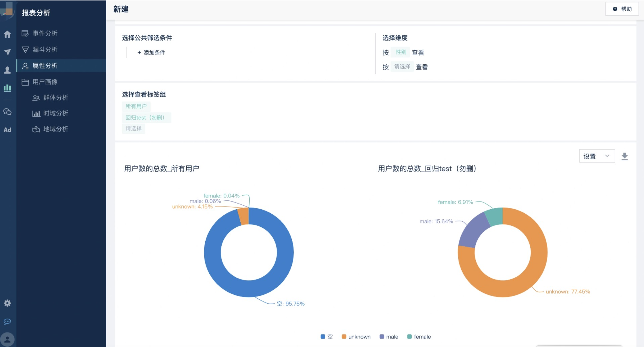
Task: Click the 空: 95.75% label
Action: point(290,304)
